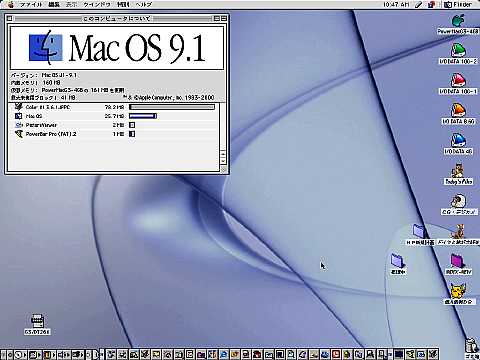Click the pencil icon in the menu bar
The width and height of the screenshot is (480, 360).
point(419,5)
